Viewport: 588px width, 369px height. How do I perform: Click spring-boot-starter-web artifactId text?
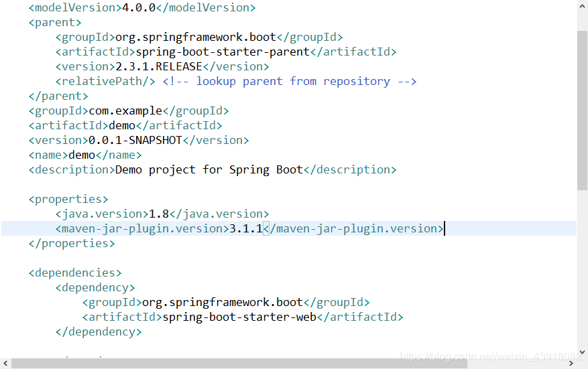pos(239,317)
